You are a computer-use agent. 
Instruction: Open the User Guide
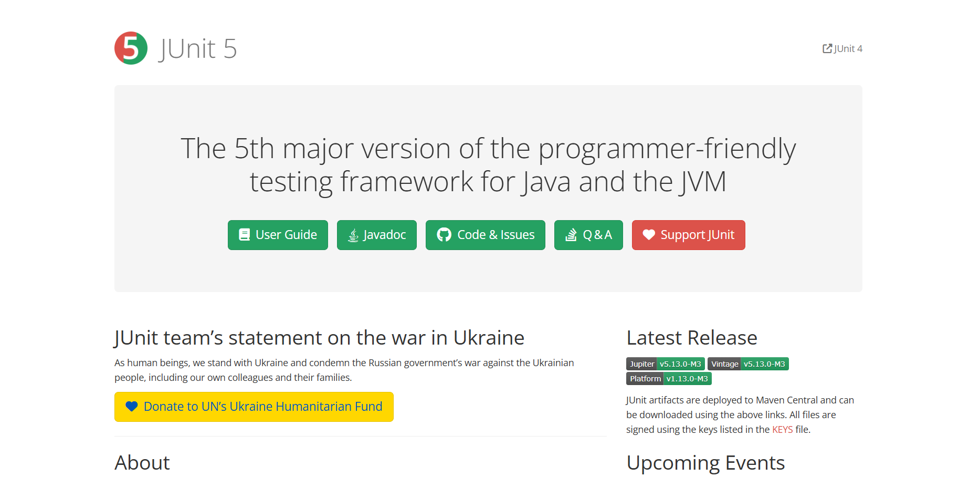tap(278, 235)
